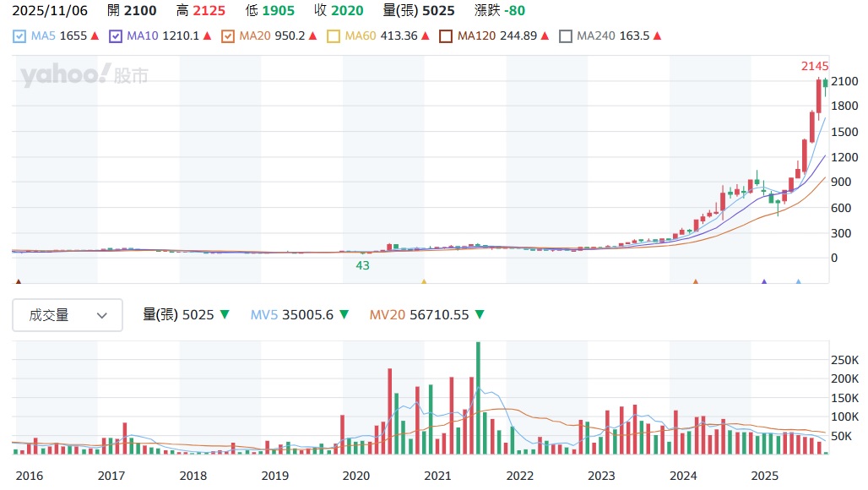
Task: Click the 43 lowest price label
Action: click(362, 265)
